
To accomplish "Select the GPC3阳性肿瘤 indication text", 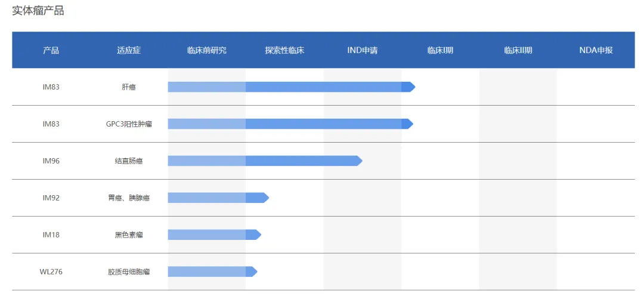I will coord(129,124).
